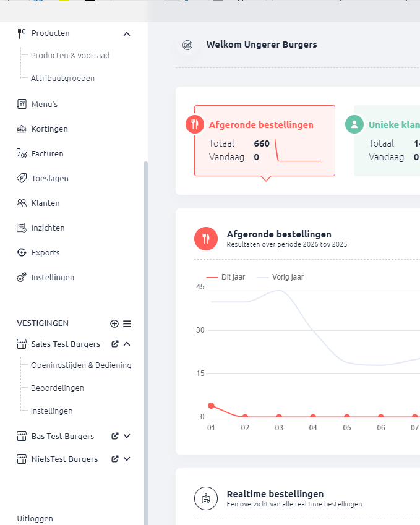This screenshot has height=525, width=420.
Task: Go to the Inzichten menu item
Action: 48,228
